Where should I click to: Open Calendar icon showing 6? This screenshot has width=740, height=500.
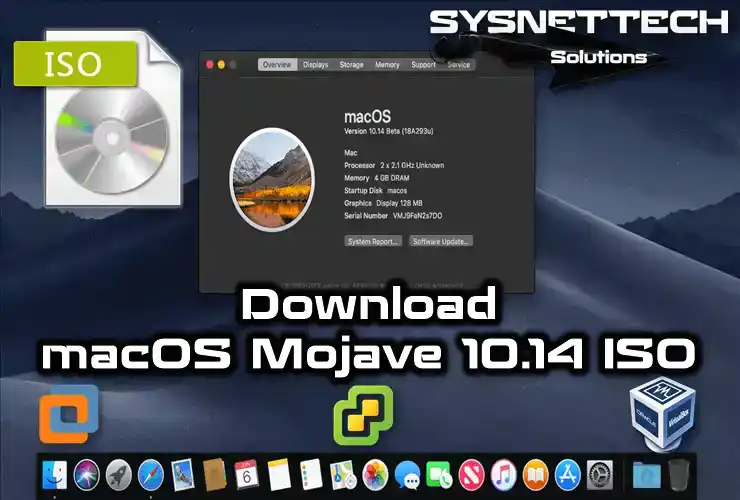click(x=247, y=475)
